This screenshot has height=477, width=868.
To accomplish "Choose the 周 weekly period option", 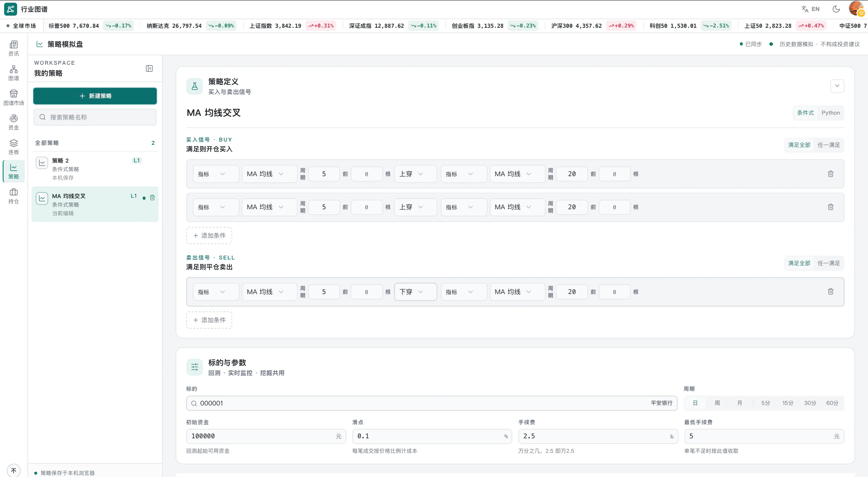I will [717, 403].
